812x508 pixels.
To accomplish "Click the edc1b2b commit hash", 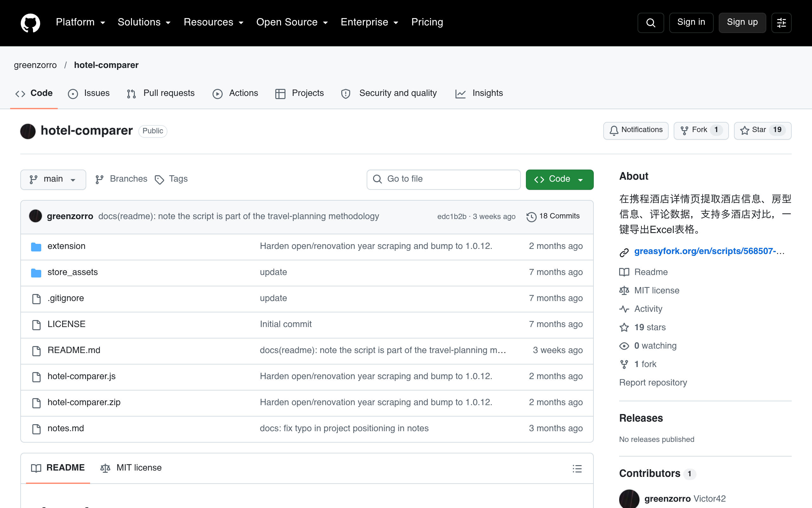I will [452, 217].
